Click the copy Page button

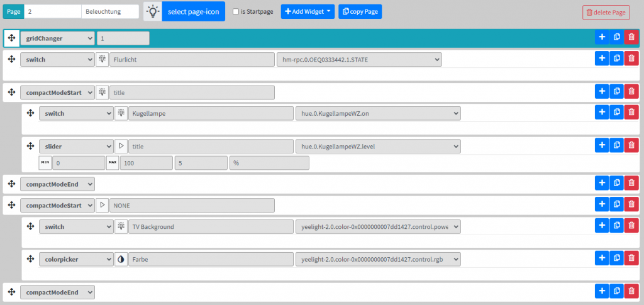[360, 11]
